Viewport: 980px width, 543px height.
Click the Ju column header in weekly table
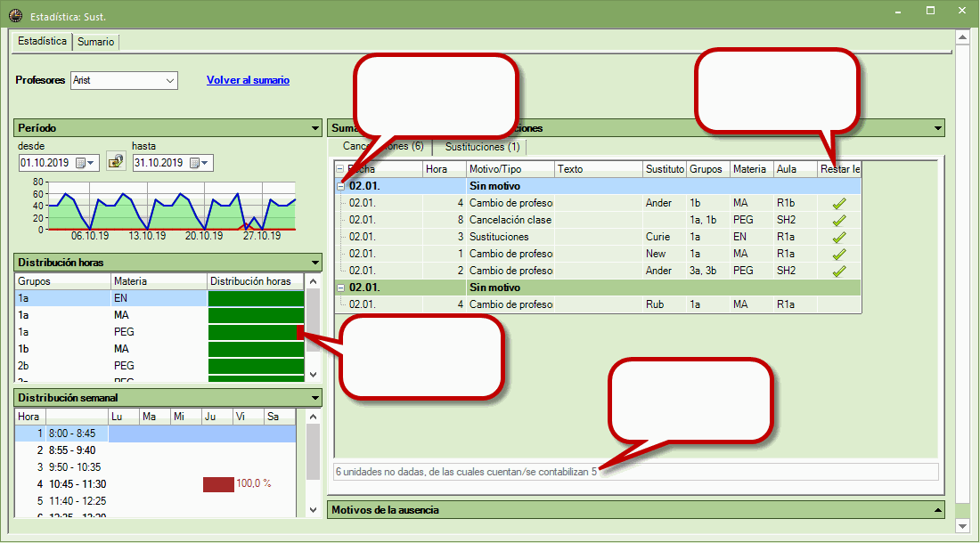pos(217,417)
